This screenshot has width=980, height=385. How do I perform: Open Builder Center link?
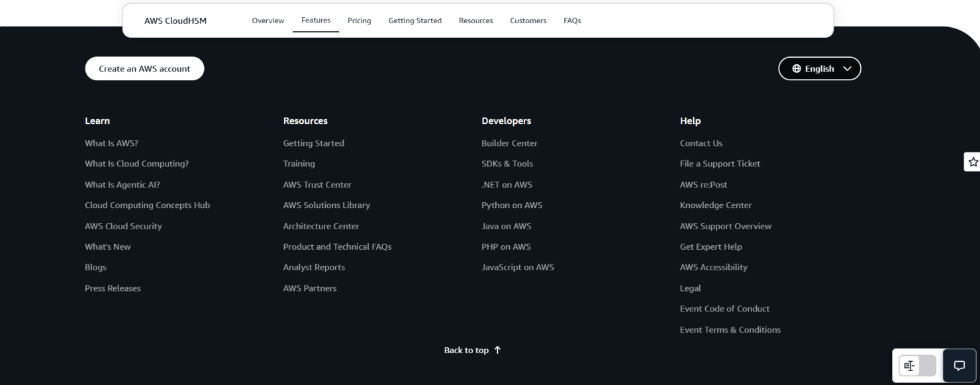(510, 143)
